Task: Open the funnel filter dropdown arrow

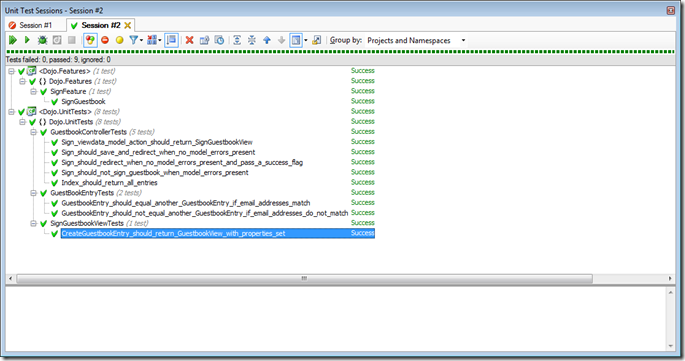Action: [141, 40]
